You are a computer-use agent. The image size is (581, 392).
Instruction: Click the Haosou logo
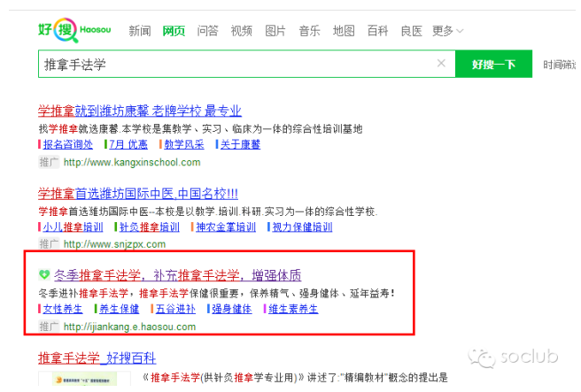(74, 31)
